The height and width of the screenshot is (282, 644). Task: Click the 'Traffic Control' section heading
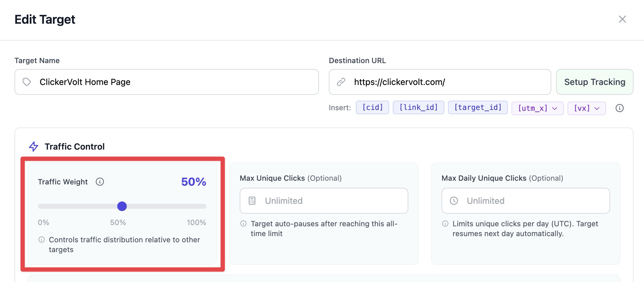point(75,147)
